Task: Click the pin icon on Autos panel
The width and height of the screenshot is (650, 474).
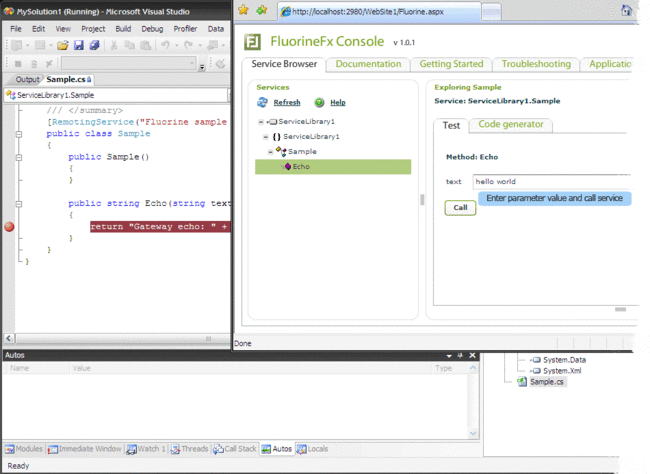Action: 460,355
